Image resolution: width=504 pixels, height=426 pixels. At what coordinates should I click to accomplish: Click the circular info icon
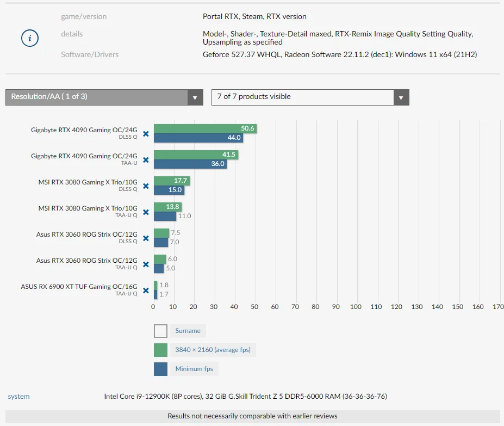pyautogui.click(x=30, y=38)
